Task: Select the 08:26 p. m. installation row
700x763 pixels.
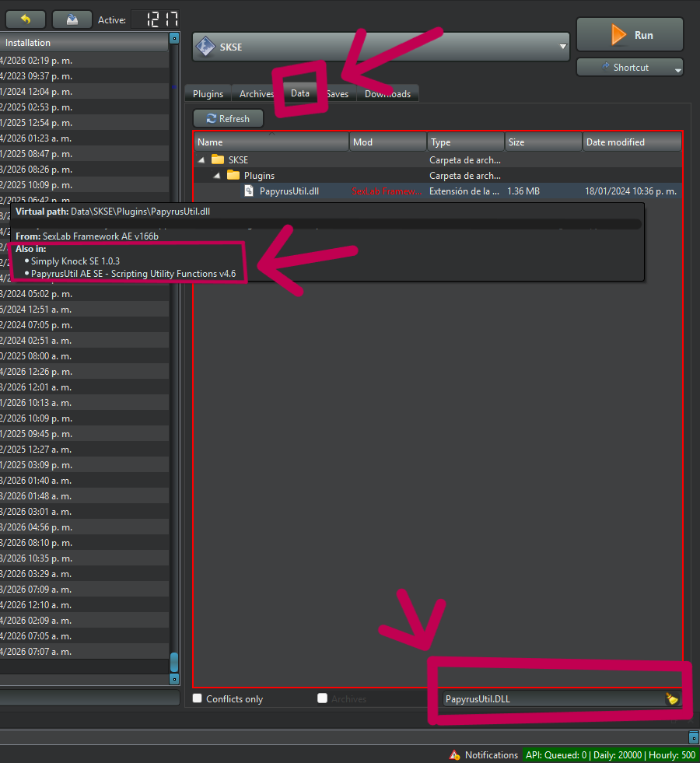Action: point(84,170)
